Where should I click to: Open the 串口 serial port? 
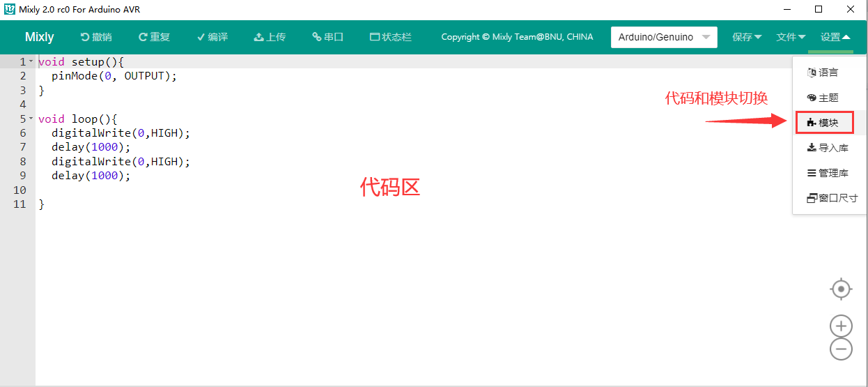pos(328,37)
